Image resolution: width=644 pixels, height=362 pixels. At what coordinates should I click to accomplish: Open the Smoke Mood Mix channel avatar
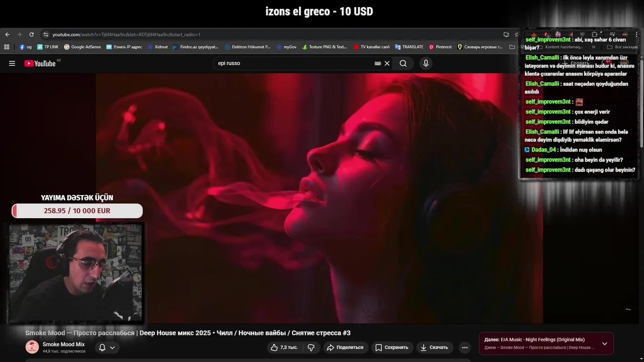32,347
